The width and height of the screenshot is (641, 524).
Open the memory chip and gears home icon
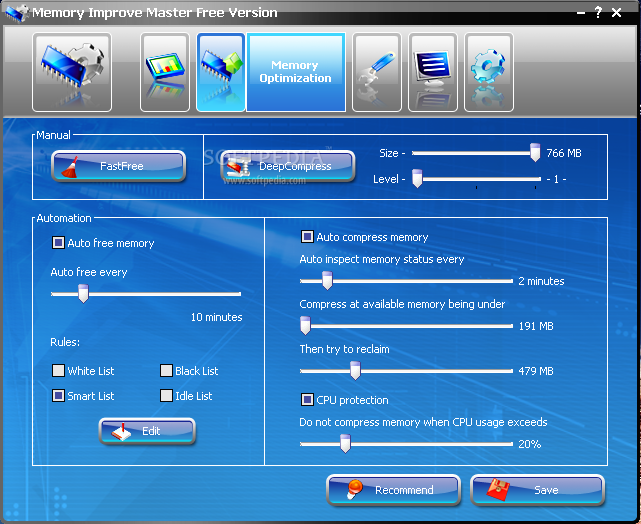tap(72, 72)
